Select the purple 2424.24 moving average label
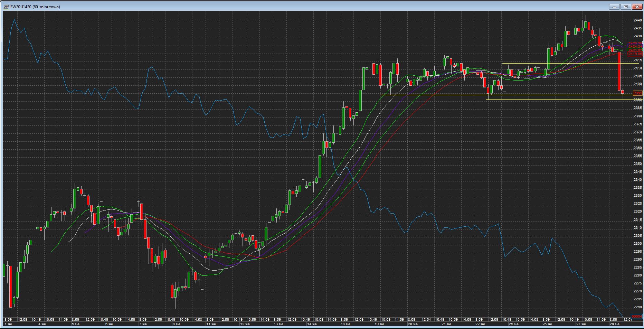The image size is (644, 329). click(x=635, y=47)
